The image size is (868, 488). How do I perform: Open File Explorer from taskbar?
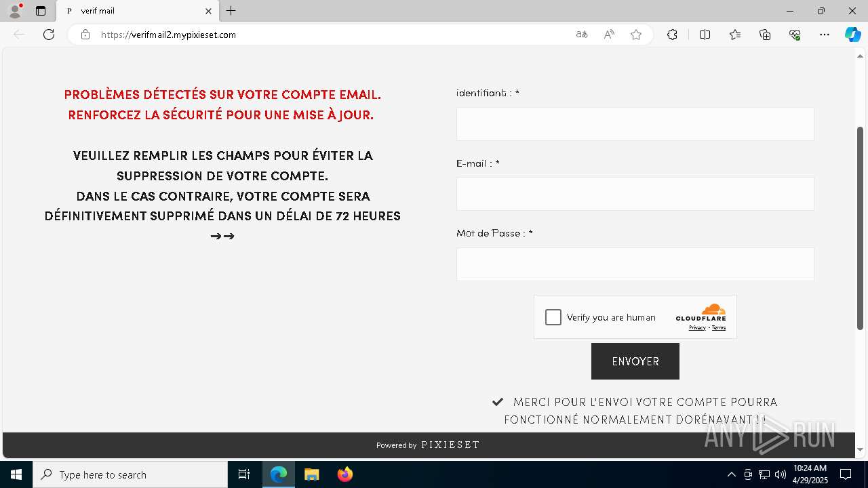311,474
